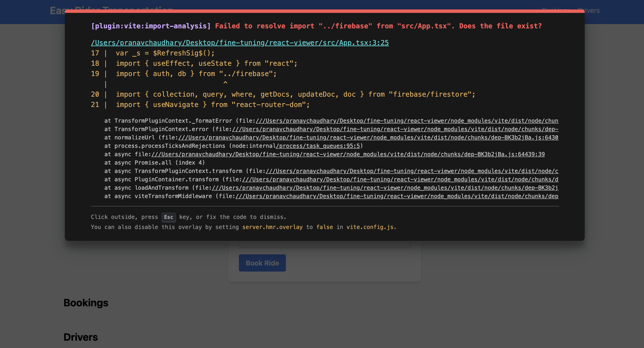The width and height of the screenshot is (644, 348).
Task: Click the red error message headline
Action: tap(378, 26)
